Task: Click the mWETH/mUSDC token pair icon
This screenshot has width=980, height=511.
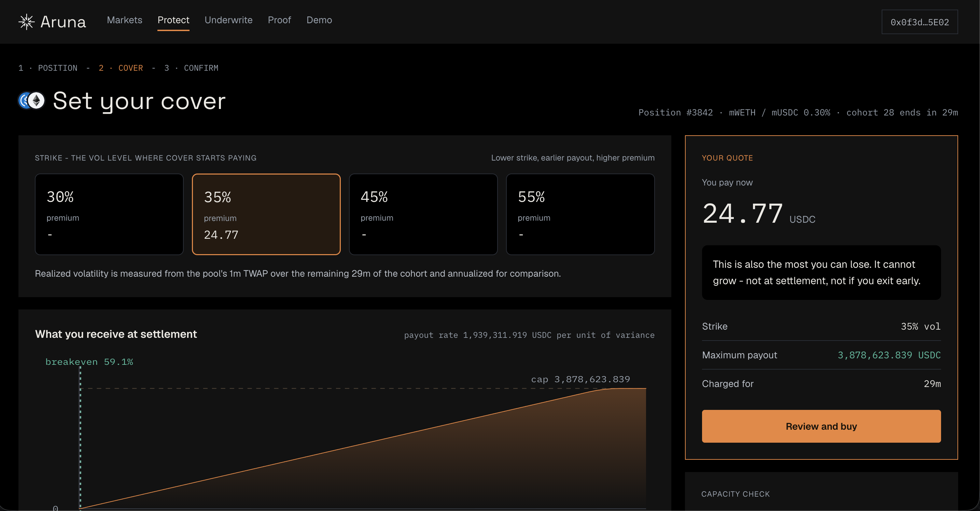Action: 31,101
